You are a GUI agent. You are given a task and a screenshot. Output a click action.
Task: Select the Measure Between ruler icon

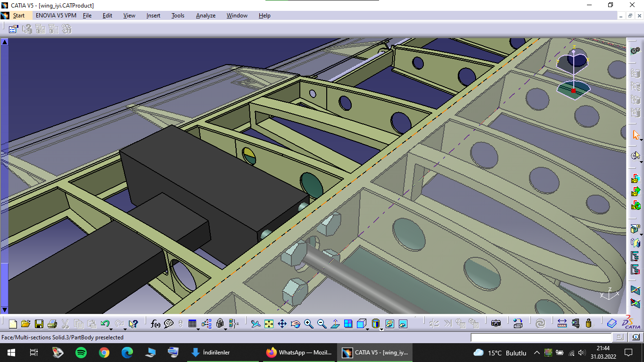(562, 324)
